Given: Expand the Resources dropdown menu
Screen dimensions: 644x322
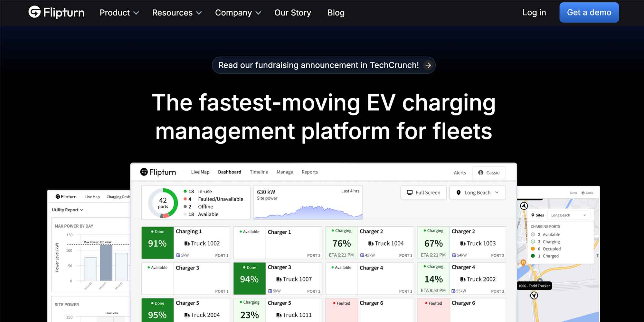Looking at the screenshot, I should (177, 13).
